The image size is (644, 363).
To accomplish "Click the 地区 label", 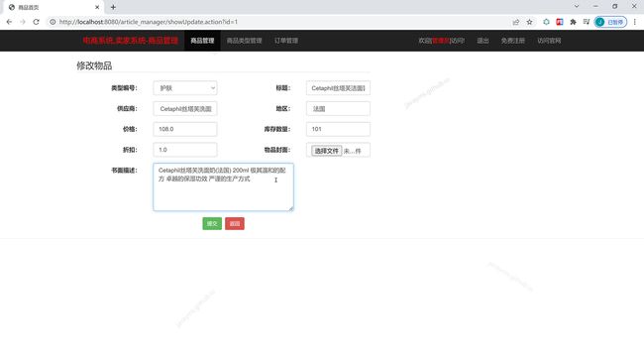I will [x=283, y=108].
